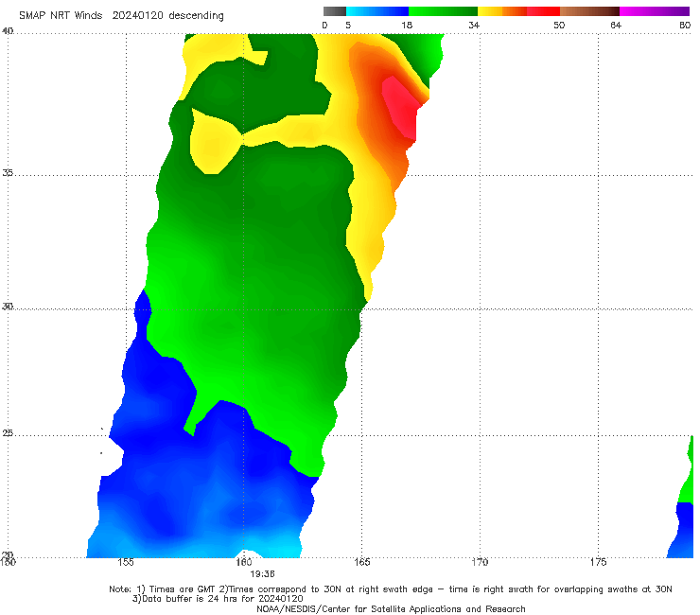
Task: Click the swath time label "19:36"
Action: 262,574
